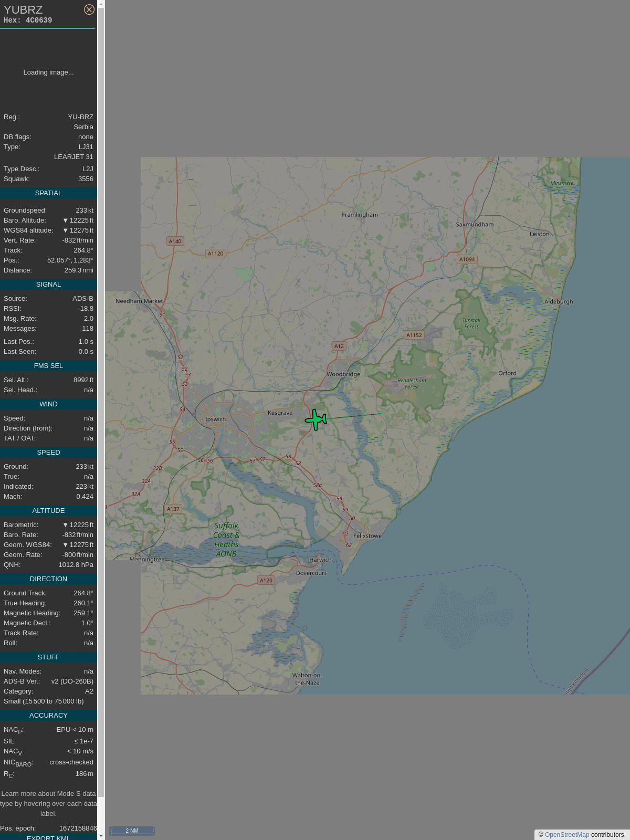Click the A120 road shield near Dovercourt
Viewport: 630px width, 840px height.
[266, 580]
